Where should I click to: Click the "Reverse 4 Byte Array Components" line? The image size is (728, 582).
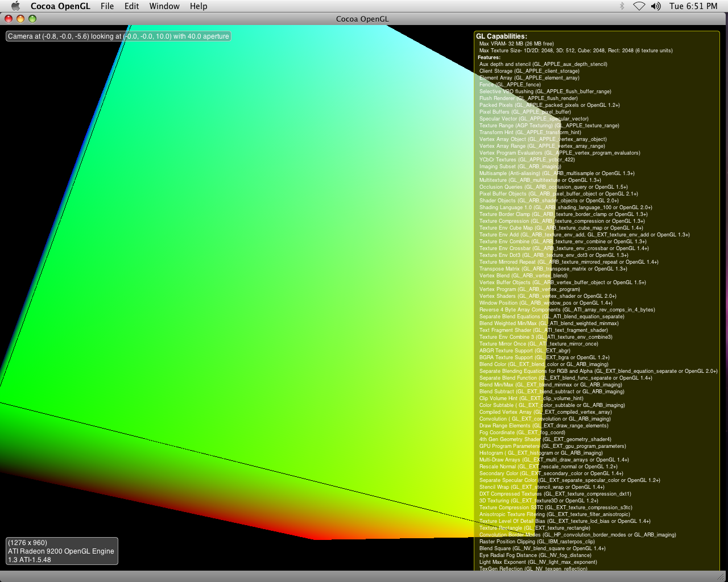(x=567, y=310)
